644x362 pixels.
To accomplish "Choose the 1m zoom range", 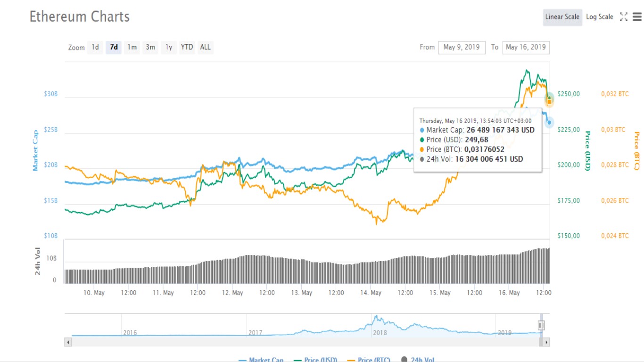I will (132, 47).
